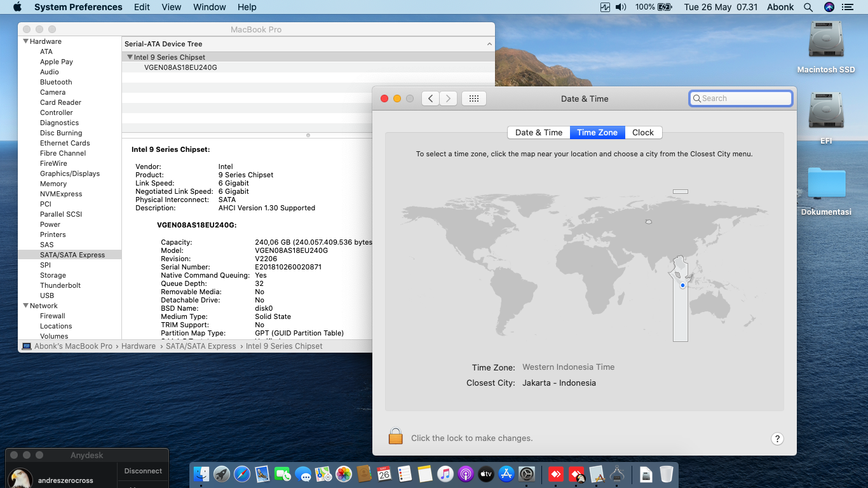
Task: Select the Time Zone tab
Action: tap(597, 132)
